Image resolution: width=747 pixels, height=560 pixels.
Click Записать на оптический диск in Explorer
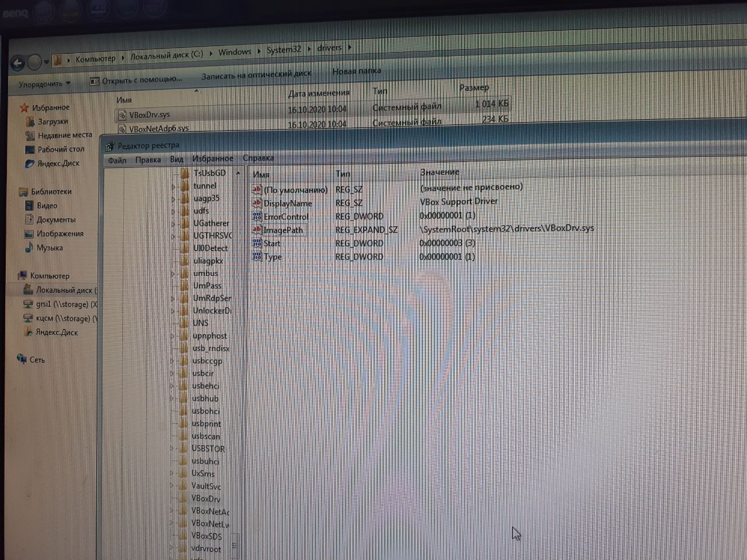click(256, 75)
